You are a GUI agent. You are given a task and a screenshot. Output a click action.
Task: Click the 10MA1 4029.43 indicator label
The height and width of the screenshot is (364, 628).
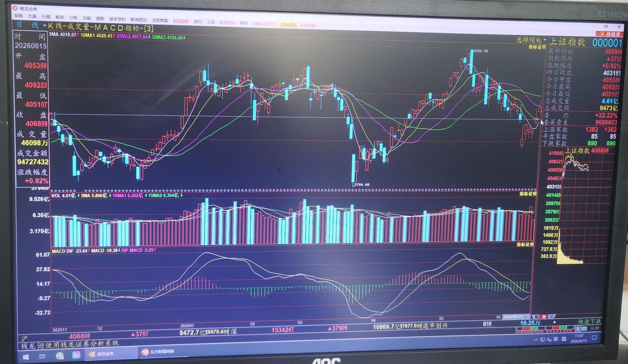(98, 35)
